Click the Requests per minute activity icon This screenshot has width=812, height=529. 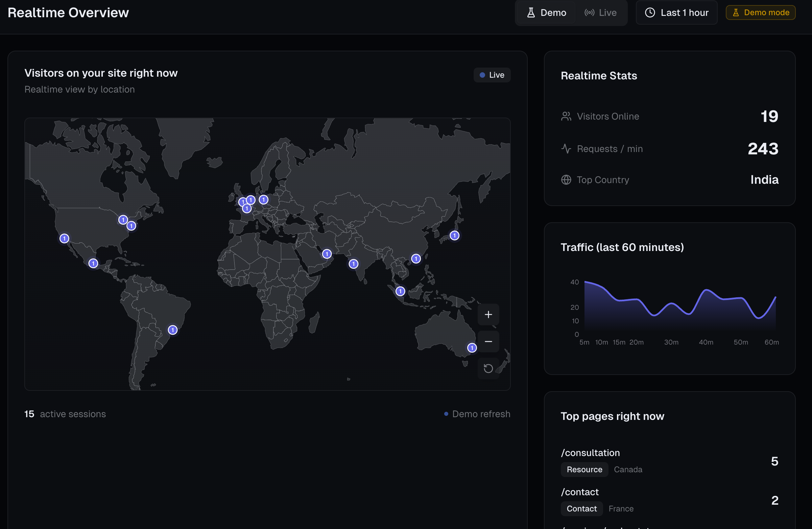click(566, 149)
